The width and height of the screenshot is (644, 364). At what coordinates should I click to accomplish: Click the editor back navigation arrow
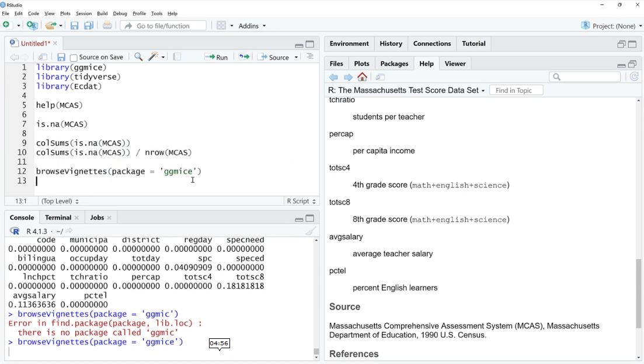tap(15, 57)
